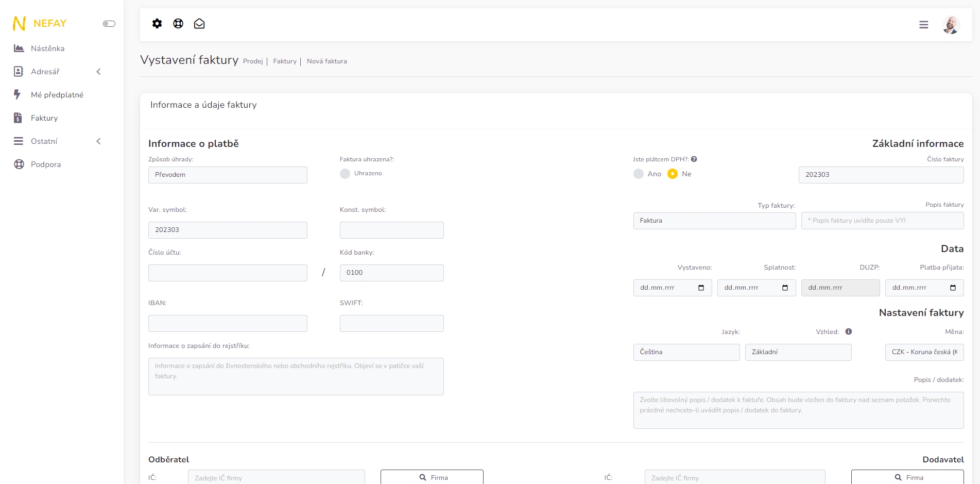
Task: Mark invoice as Uhrazeno
Action: 345,174
